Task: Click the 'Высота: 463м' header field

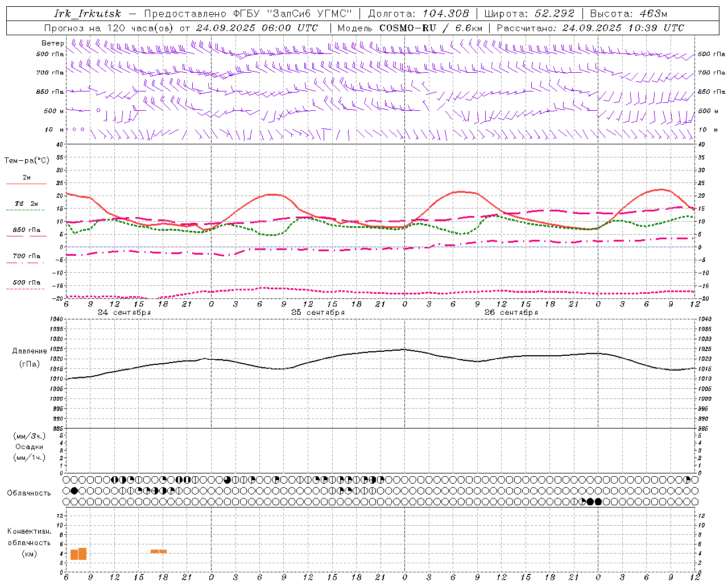Action: (628, 14)
